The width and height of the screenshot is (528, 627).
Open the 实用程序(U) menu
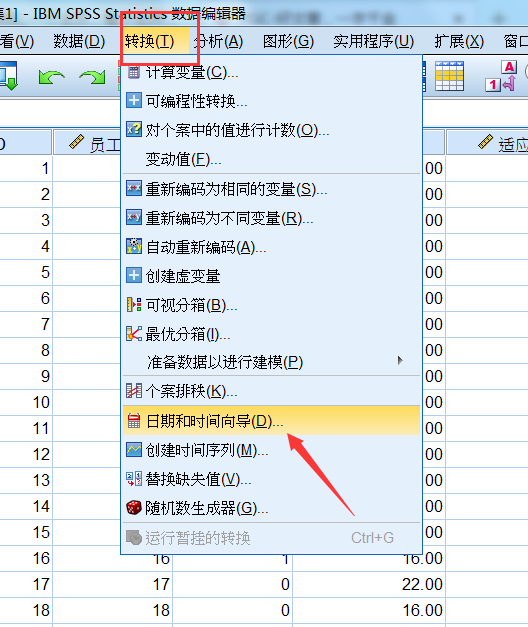(374, 41)
